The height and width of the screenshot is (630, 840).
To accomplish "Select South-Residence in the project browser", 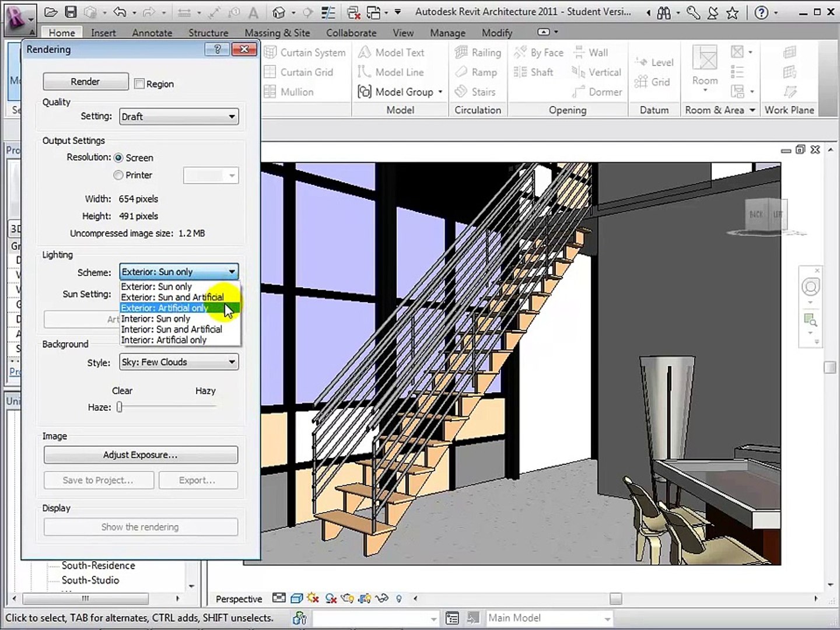I will point(98,566).
